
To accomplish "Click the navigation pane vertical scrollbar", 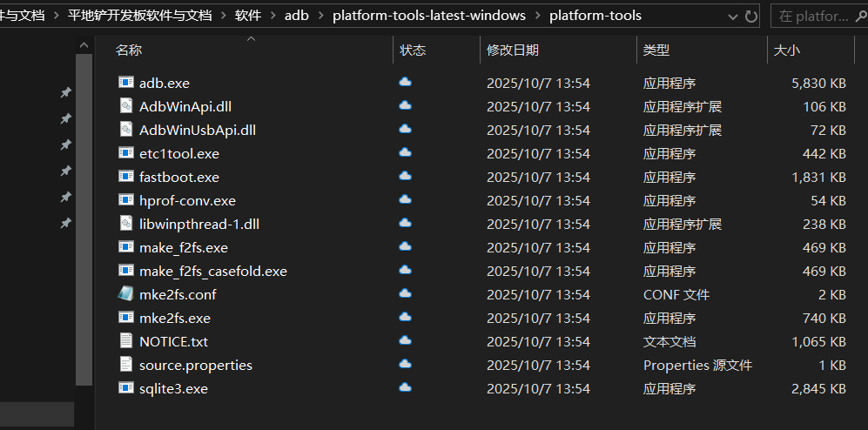I will 84,218.
